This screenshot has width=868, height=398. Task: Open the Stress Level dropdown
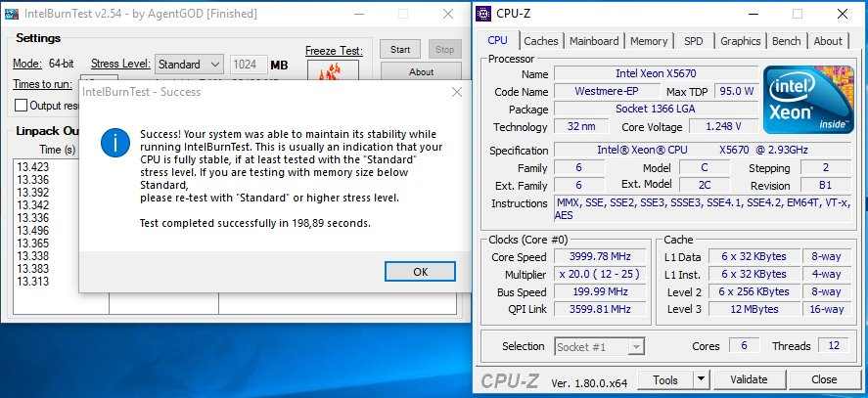(x=189, y=65)
